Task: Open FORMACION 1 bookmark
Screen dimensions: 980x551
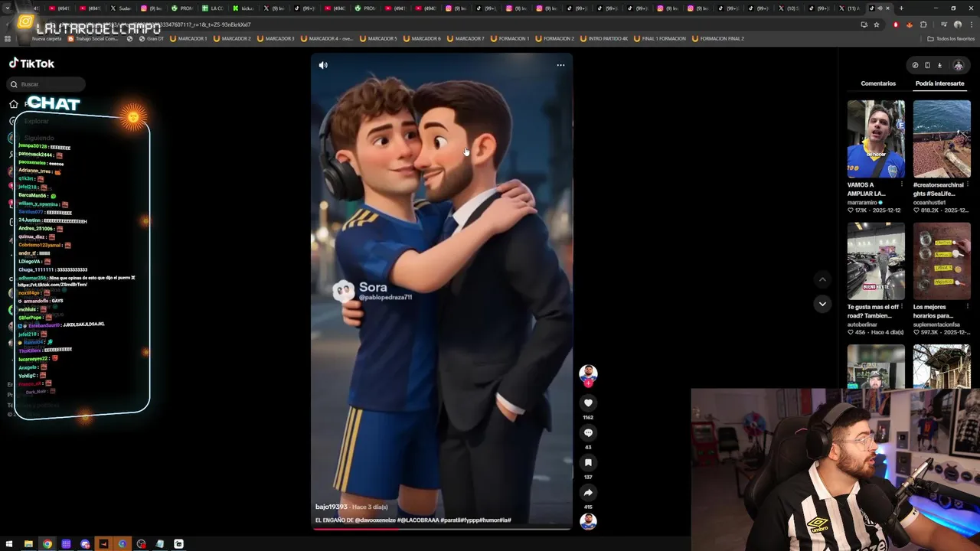Action: click(x=509, y=38)
